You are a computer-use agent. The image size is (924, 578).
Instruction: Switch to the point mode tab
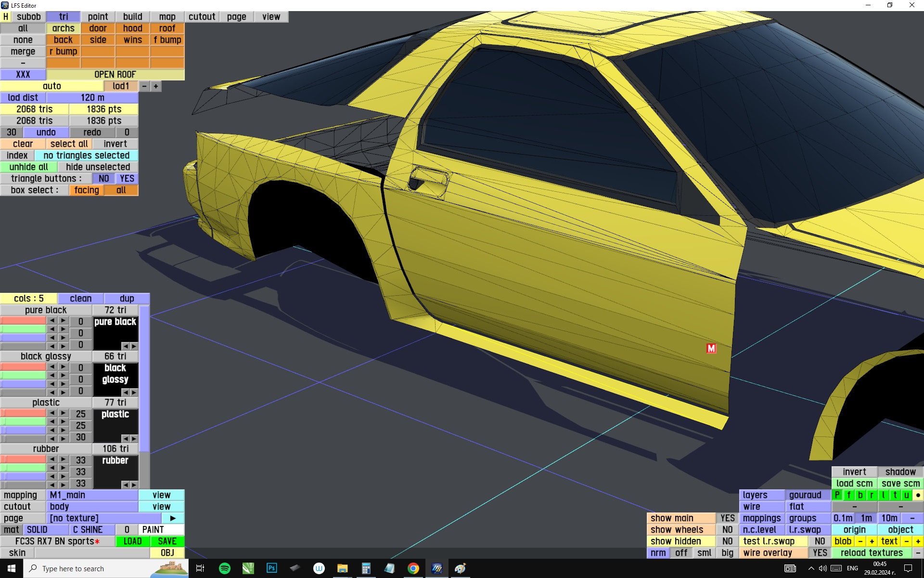point(98,17)
